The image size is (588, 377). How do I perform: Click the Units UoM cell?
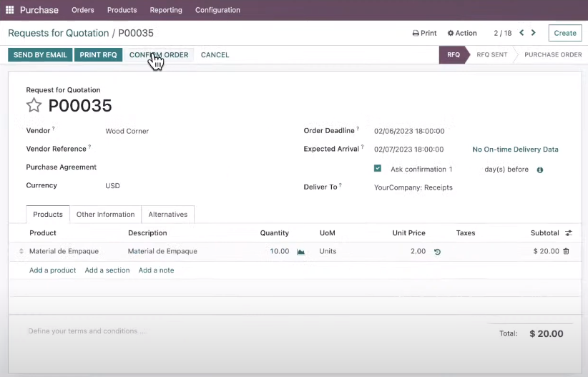point(328,251)
